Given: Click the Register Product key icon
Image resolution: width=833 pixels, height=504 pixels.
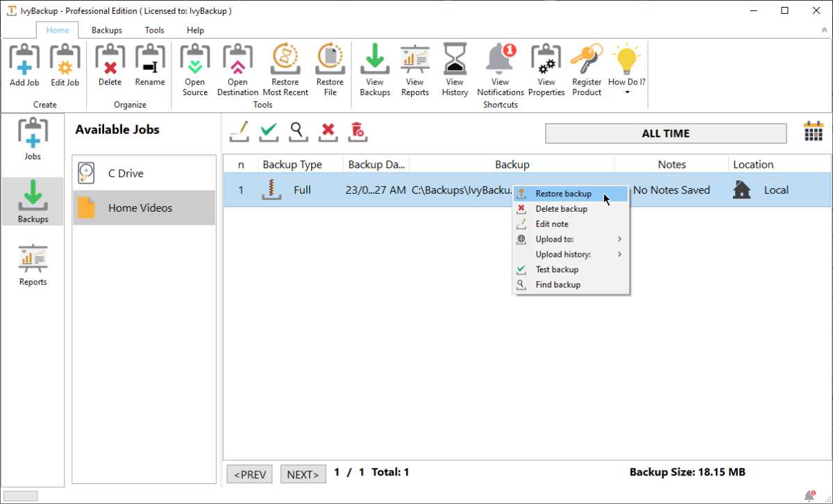Looking at the screenshot, I should pyautogui.click(x=587, y=66).
